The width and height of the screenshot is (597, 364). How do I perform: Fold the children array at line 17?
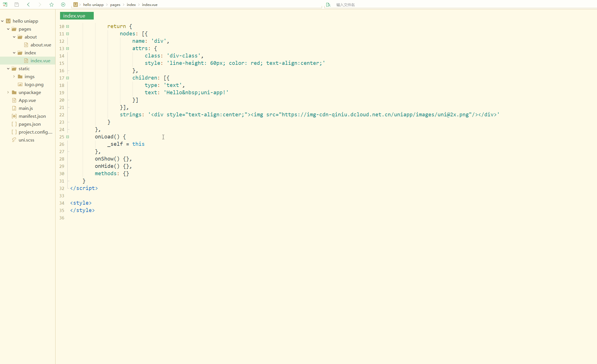[x=68, y=78]
